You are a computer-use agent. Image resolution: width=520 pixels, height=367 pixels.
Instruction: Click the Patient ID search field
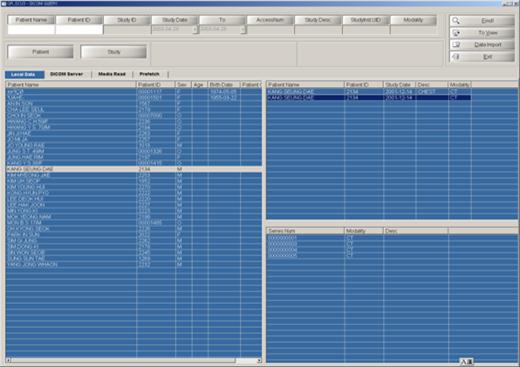[79, 29]
